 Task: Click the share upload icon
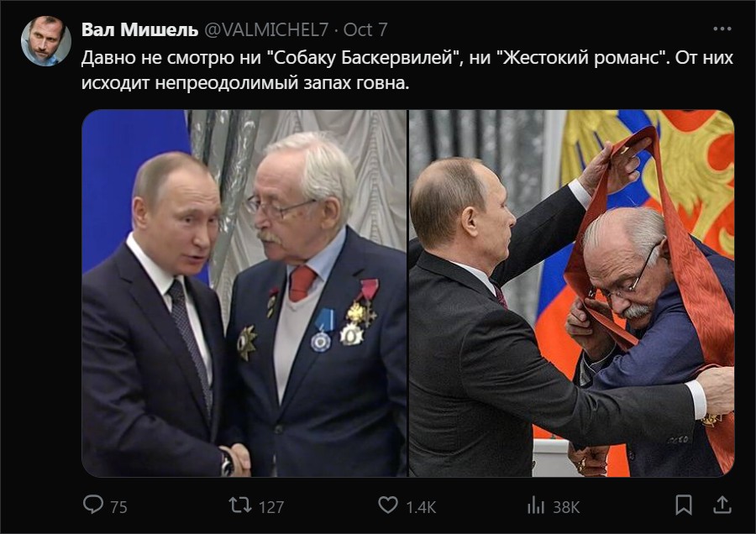tap(722, 505)
